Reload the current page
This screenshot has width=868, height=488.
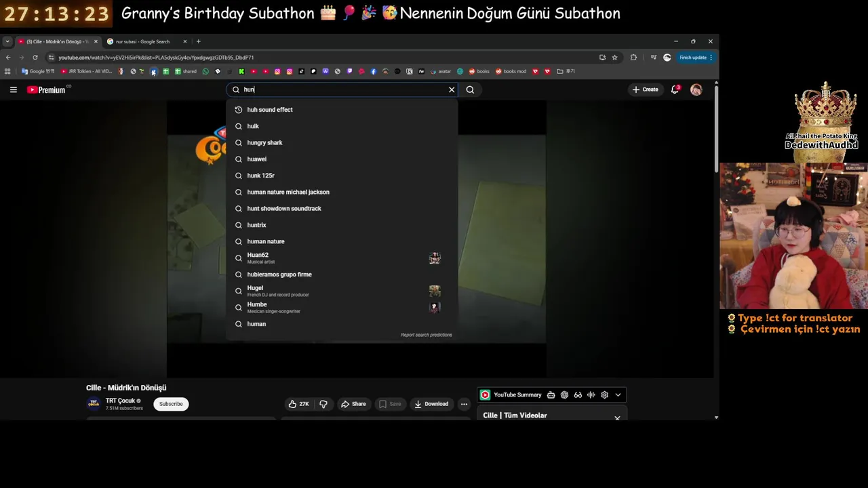click(x=35, y=58)
